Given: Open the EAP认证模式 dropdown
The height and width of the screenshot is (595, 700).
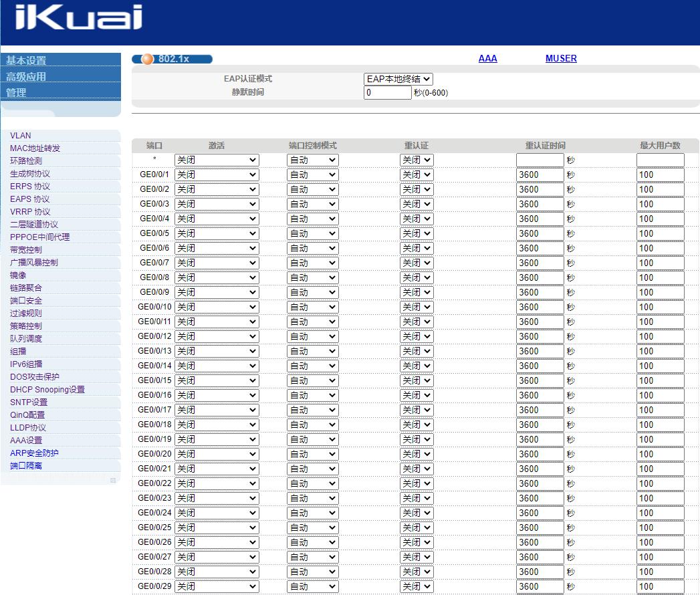Looking at the screenshot, I should (x=398, y=79).
